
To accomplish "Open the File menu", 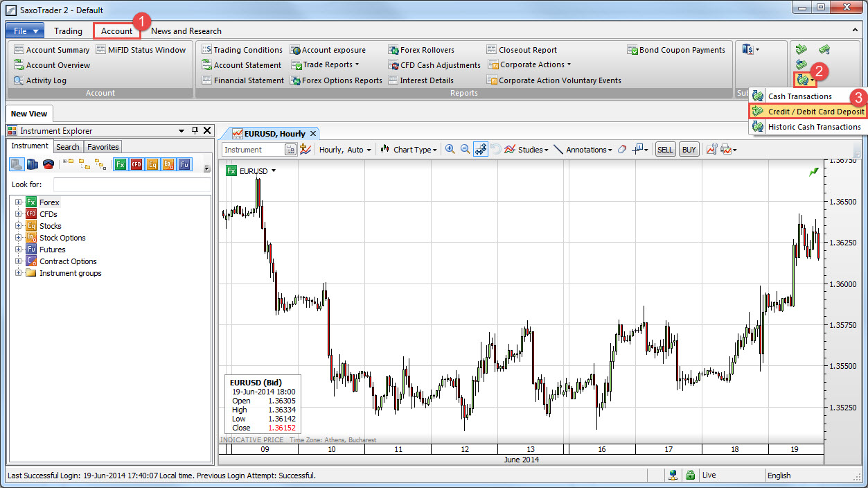I will pyautogui.click(x=25, y=31).
